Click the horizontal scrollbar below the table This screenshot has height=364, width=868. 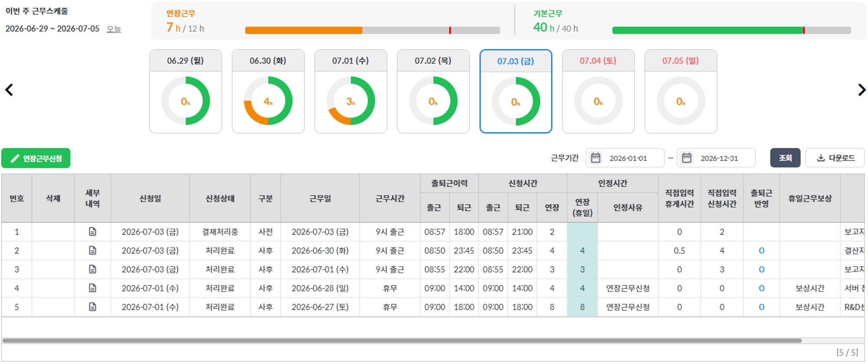(x=401, y=341)
